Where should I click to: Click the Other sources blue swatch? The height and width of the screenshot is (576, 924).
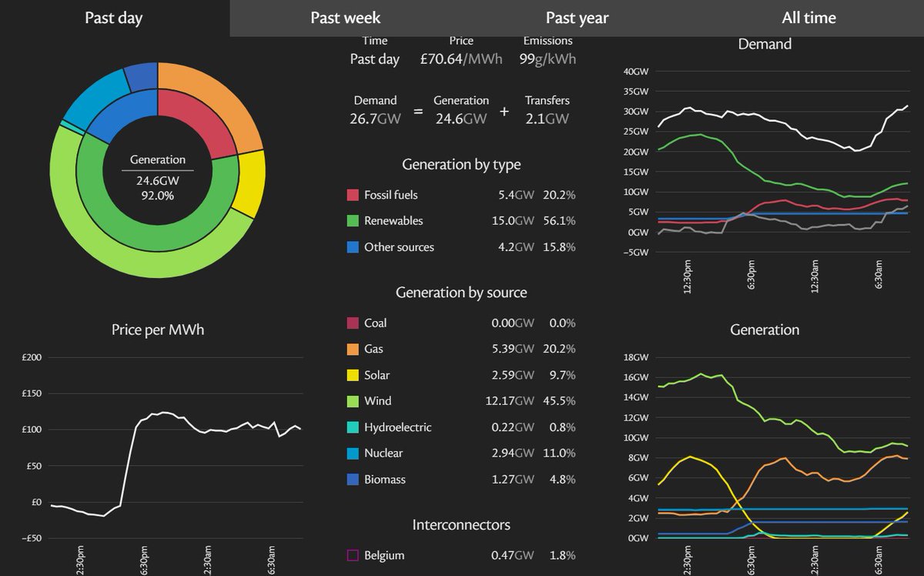pos(353,247)
